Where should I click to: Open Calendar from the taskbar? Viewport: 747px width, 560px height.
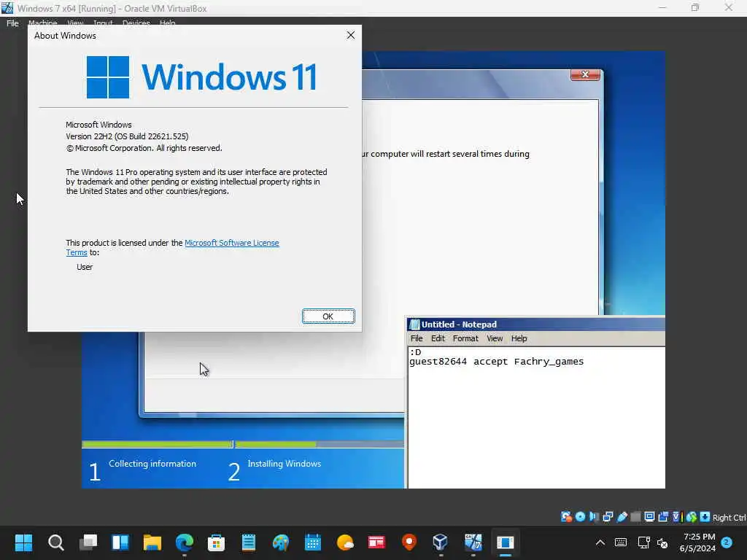pos(313,542)
